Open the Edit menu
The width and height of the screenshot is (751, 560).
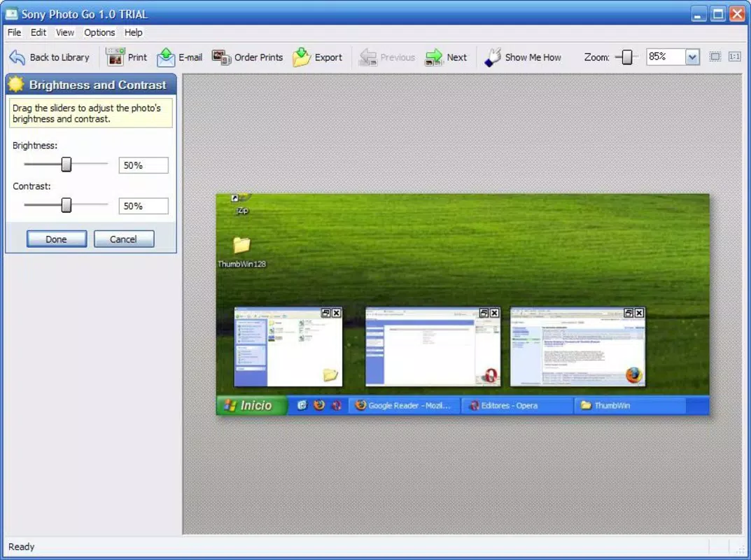click(x=38, y=33)
